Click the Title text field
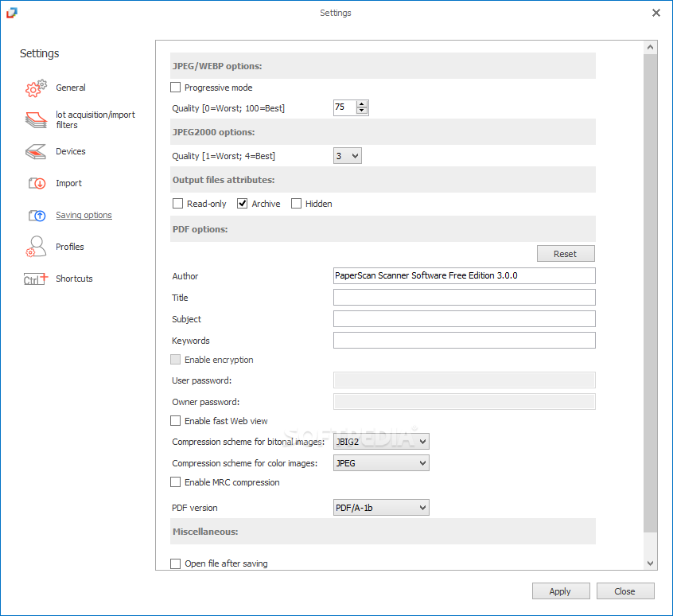The height and width of the screenshot is (616, 673). (465, 297)
